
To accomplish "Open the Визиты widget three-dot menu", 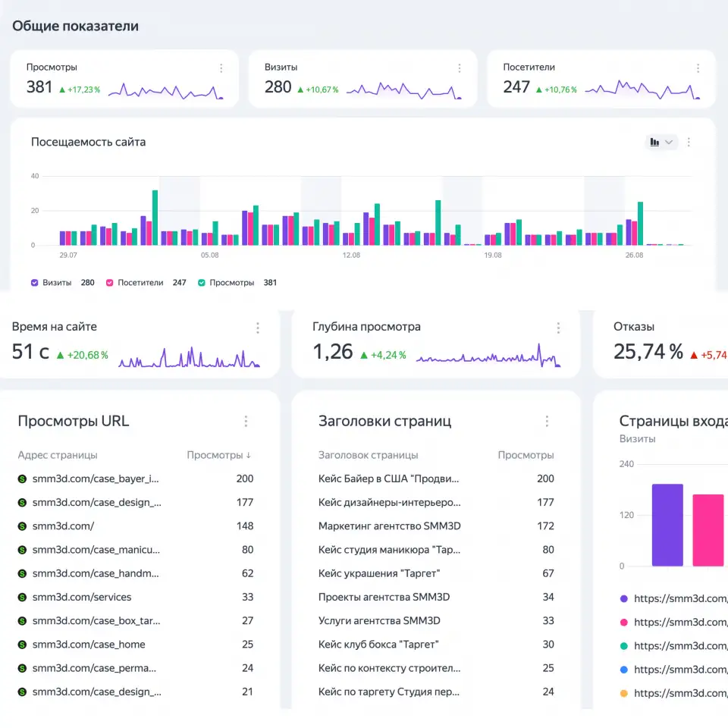I will click(460, 68).
